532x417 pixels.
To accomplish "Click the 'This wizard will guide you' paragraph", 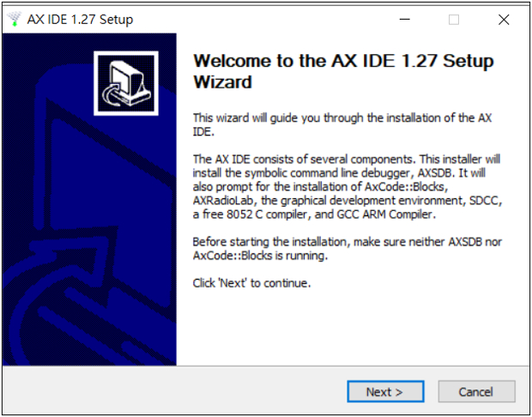I will [342, 124].
